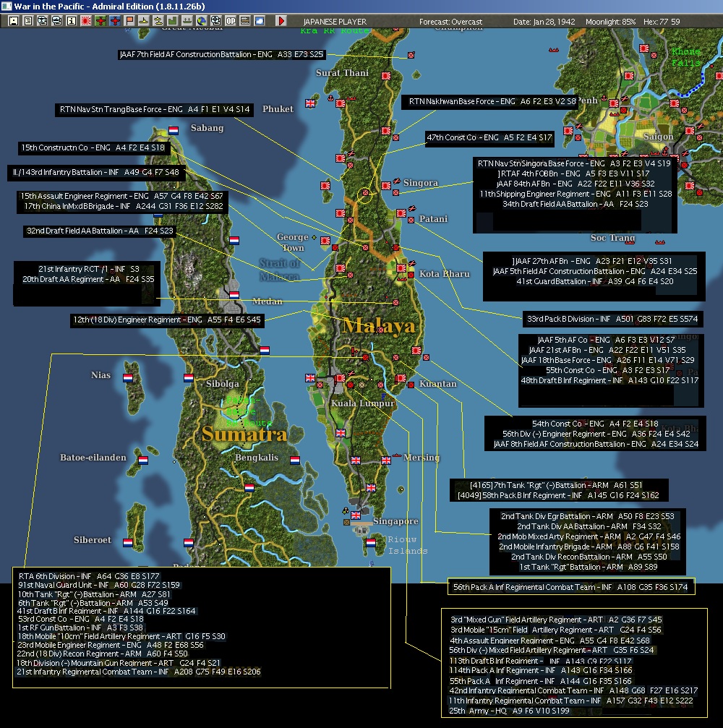
Task: Click '48th Draft B Inf Regiment' row
Action: click(x=609, y=380)
